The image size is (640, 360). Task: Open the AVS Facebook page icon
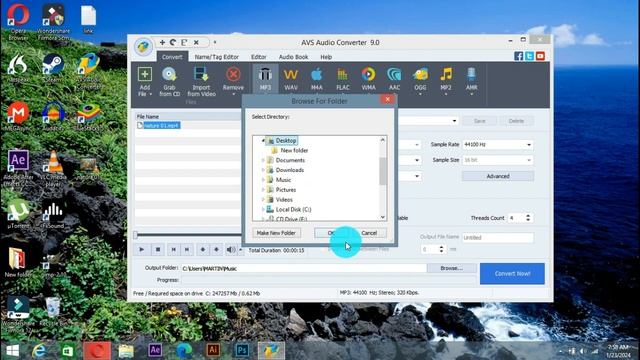tap(518, 56)
